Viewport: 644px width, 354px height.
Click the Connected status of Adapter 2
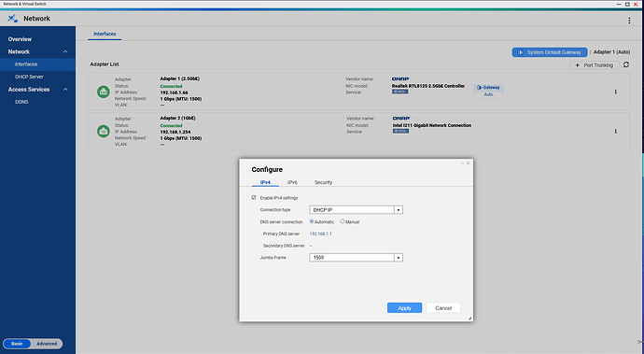[171, 126]
